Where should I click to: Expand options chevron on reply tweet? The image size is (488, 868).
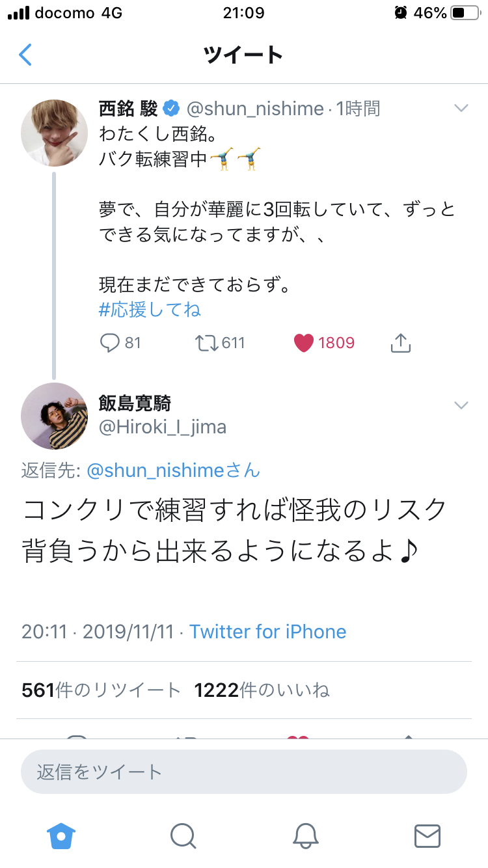461,405
